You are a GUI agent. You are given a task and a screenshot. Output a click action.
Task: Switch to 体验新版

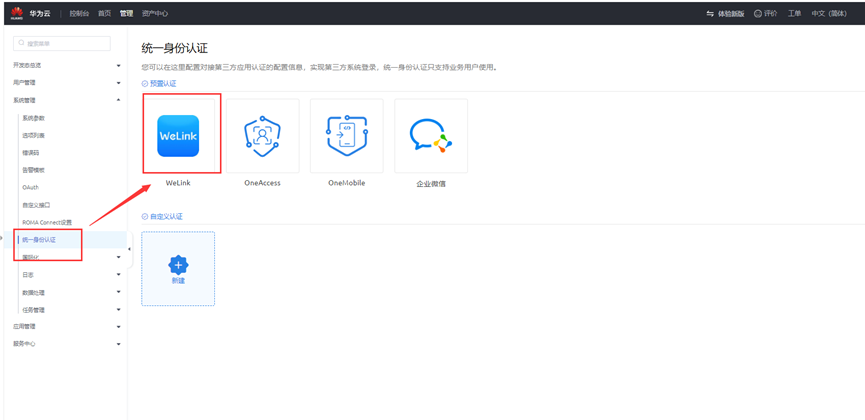pyautogui.click(x=725, y=13)
